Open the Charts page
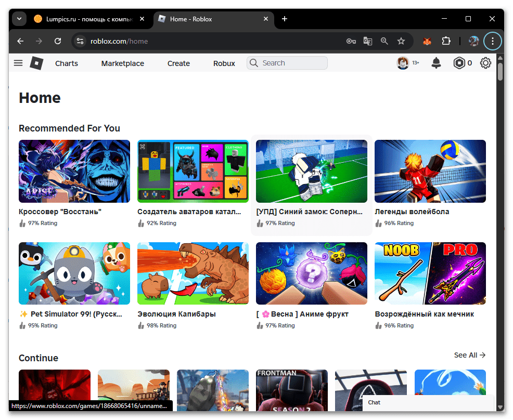The height and width of the screenshot is (420, 513). pyautogui.click(x=67, y=63)
